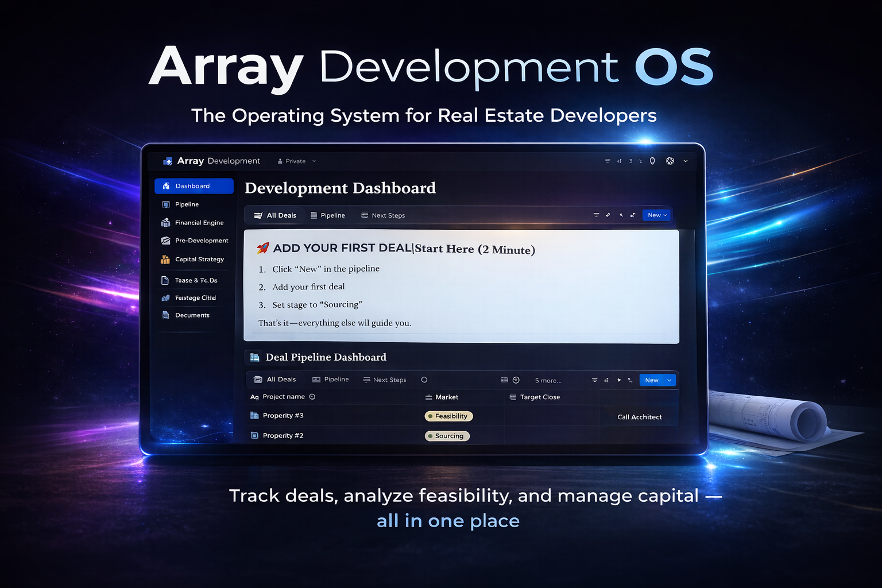Click the building icon in the #3 project row
882x588 pixels.
click(x=254, y=415)
